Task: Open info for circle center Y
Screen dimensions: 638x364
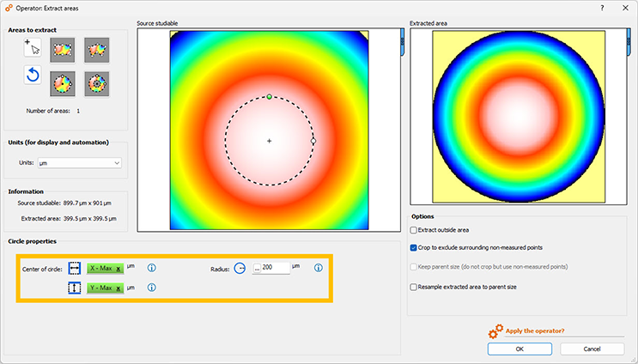Action: point(151,288)
